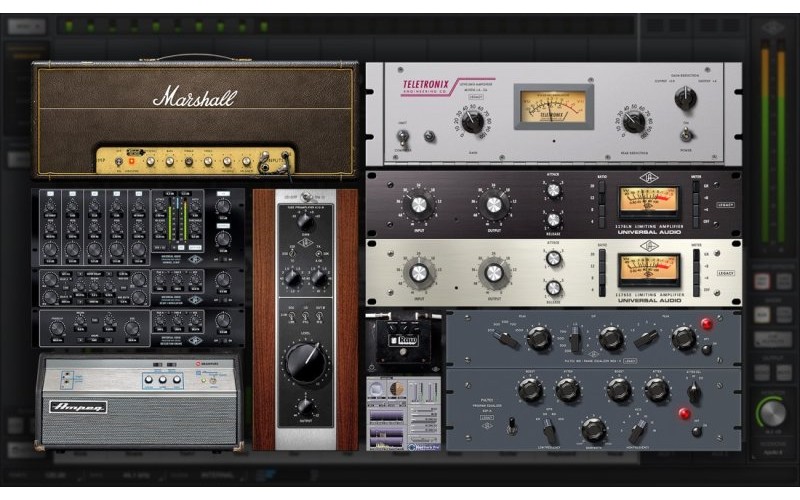800x500 pixels.
Task: Click red lamp on Pultec MEQ-5
Action: click(x=706, y=323)
